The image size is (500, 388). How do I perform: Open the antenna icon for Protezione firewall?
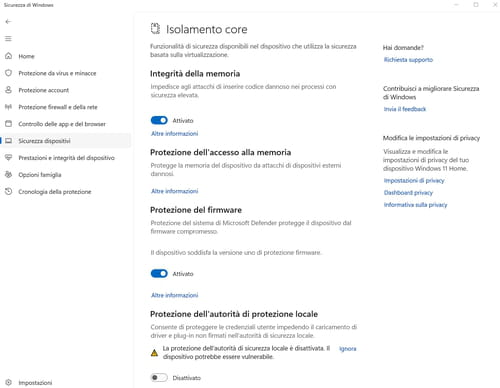(x=9, y=107)
